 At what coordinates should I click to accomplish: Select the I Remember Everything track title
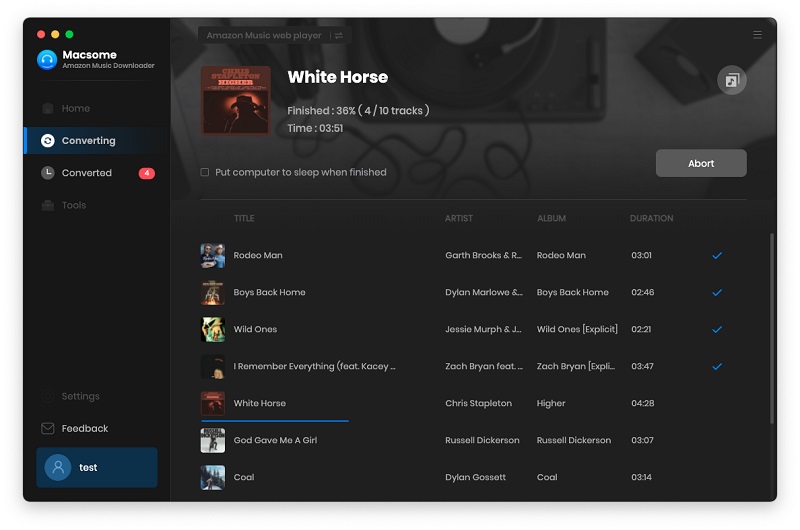point(314,366)
